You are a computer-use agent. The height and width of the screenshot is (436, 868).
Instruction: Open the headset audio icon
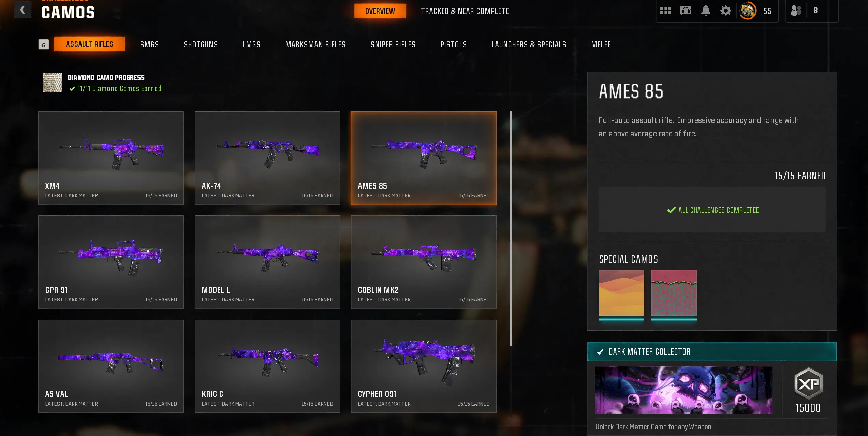click(x=686, y=11)
